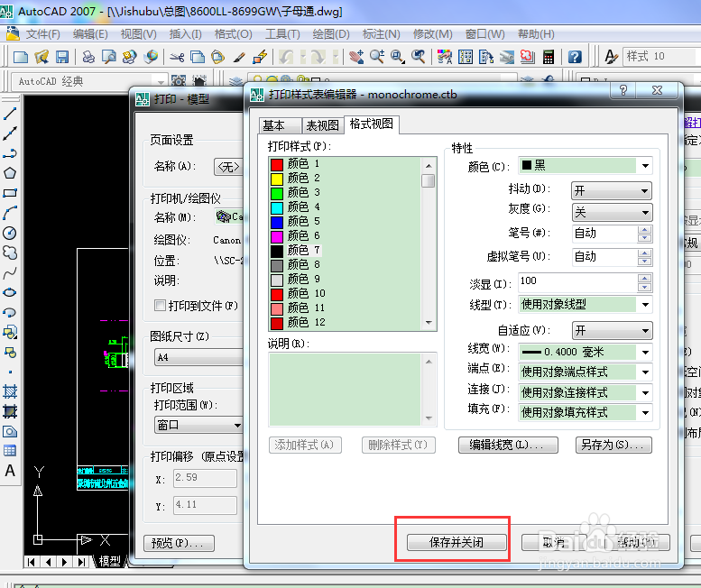This screenshot has height=588, width=701.
Task: Open the AutoCAD 经典 workspace dropdown
Action: tap(161, 81)
